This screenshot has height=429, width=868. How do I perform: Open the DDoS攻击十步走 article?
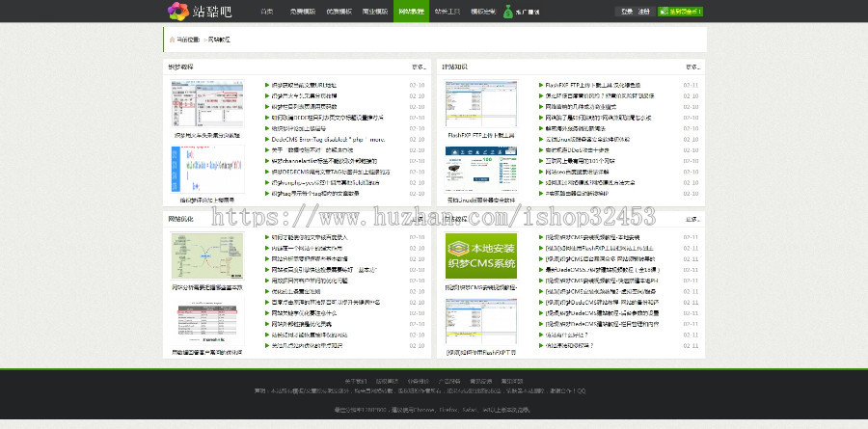coord(577,150)
